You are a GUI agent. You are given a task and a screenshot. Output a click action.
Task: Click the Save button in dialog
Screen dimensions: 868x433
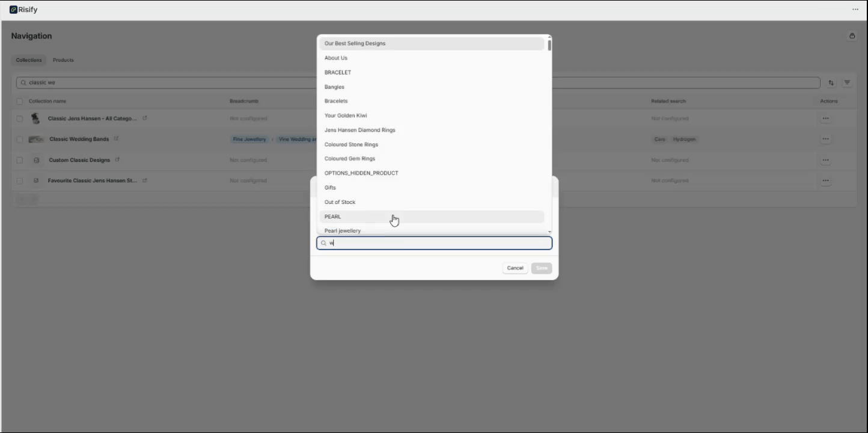point(541,268)
